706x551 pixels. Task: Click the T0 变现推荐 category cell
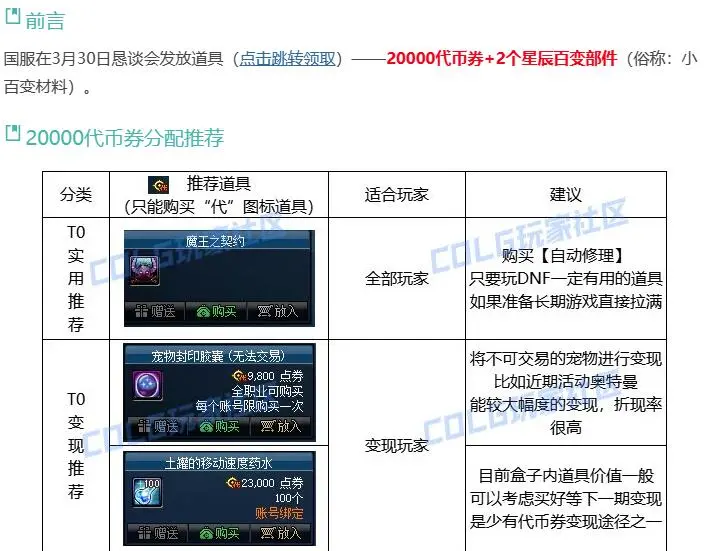point(76,445)
